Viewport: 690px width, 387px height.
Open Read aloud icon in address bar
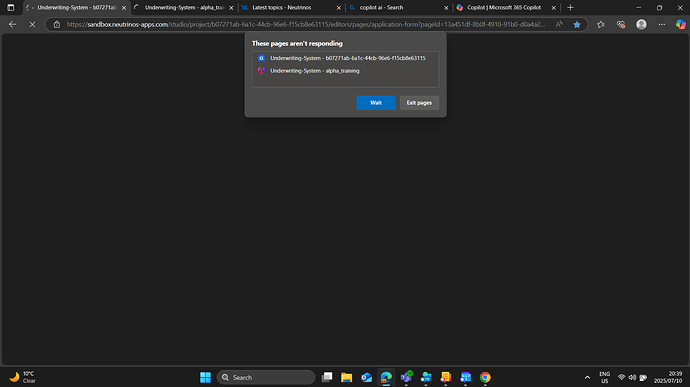559,25
